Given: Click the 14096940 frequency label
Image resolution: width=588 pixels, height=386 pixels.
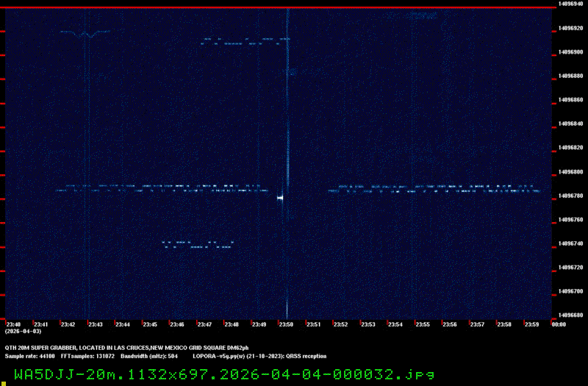Looking at the screenshot, I should coord(571,4).
